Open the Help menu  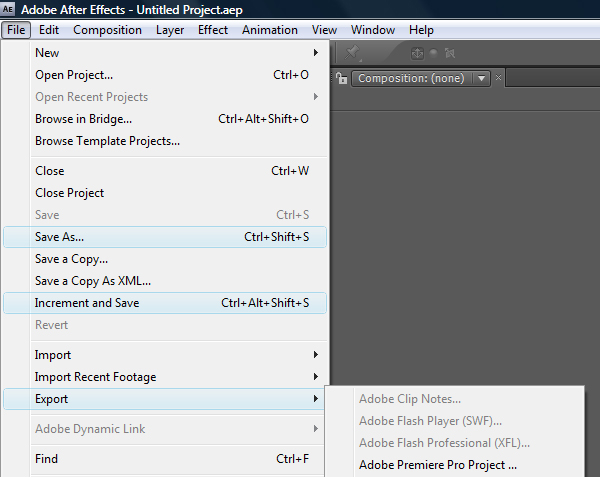[421, 30]
